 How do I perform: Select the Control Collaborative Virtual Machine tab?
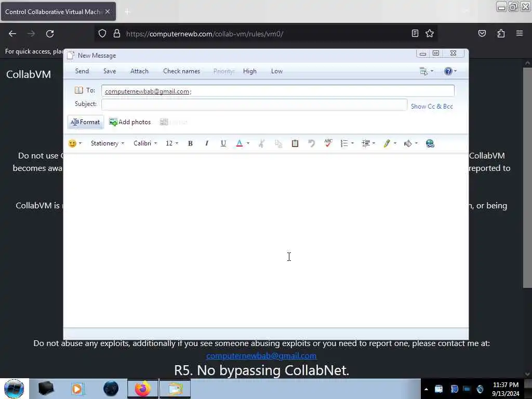[58, 11]
